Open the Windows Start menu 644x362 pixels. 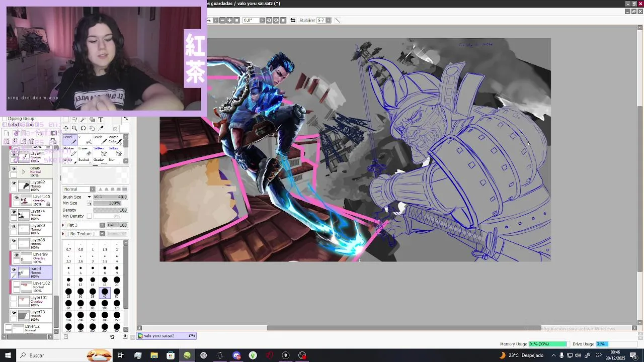tap(8, 355)
